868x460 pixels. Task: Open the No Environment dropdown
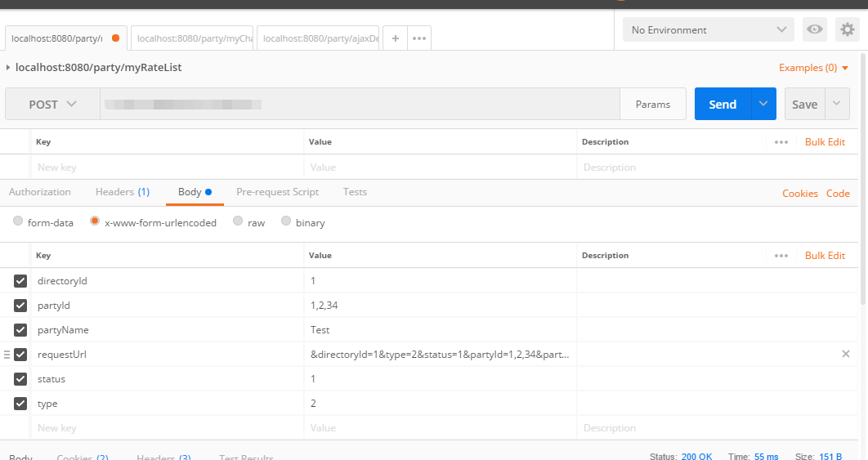[x=709, y=30]
